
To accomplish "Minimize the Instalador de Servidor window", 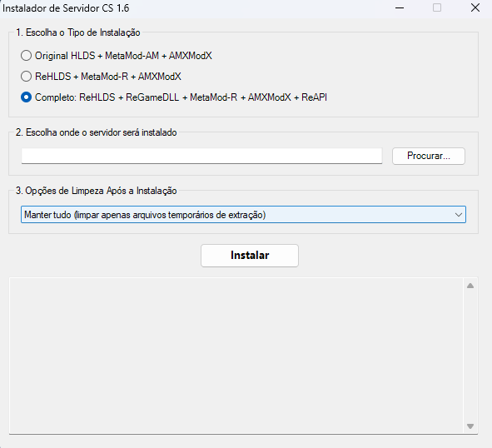I will (x=400, y=7).
